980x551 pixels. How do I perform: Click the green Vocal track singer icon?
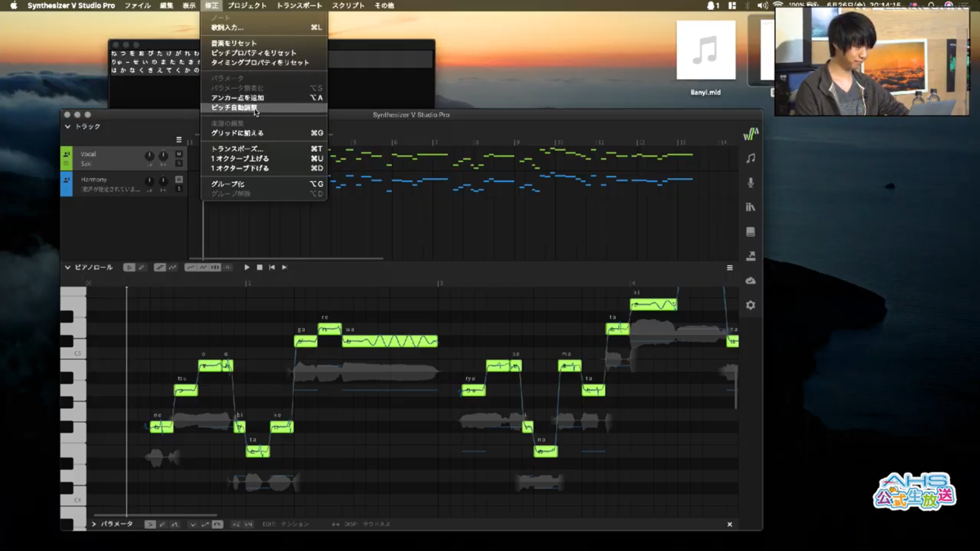pyautogui.click(x=66, y=154)
